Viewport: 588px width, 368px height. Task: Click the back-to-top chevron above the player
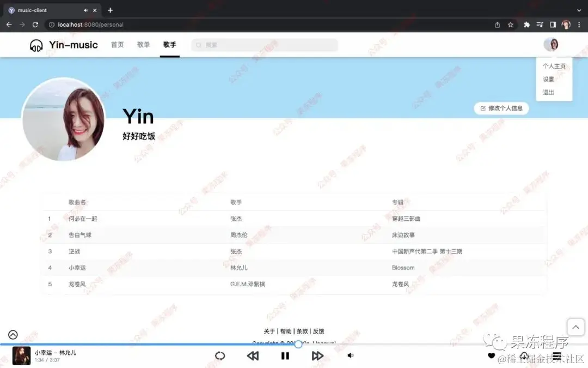[575, 327]
